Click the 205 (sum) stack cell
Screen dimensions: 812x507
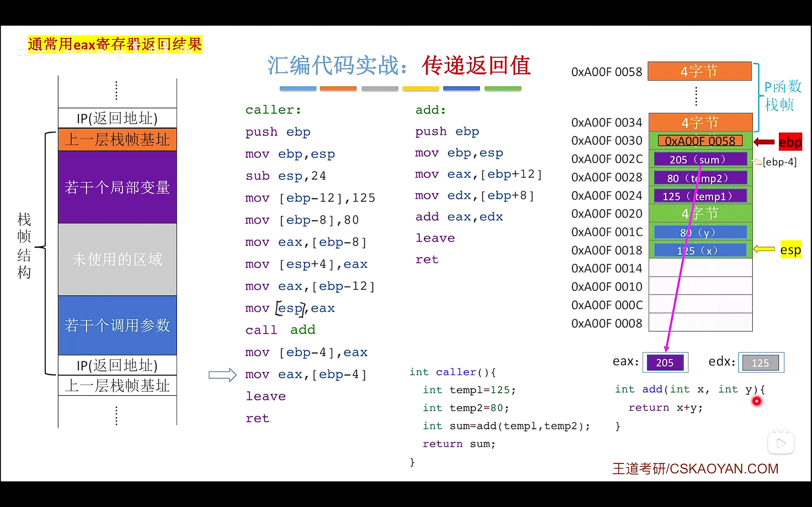[700, 160]
